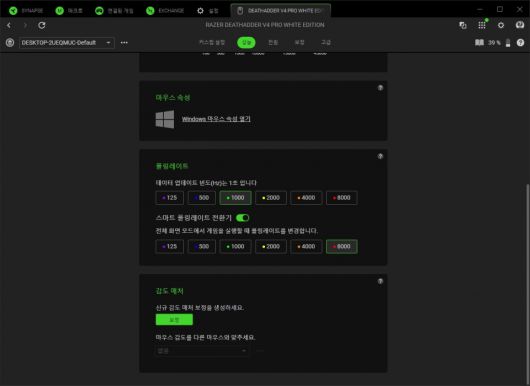Image resolution: width=530 pixels, height=386 pixels.
Task: Switch to the Customize sub-tab
Action: pyautogui.click(x=212, y=42)
